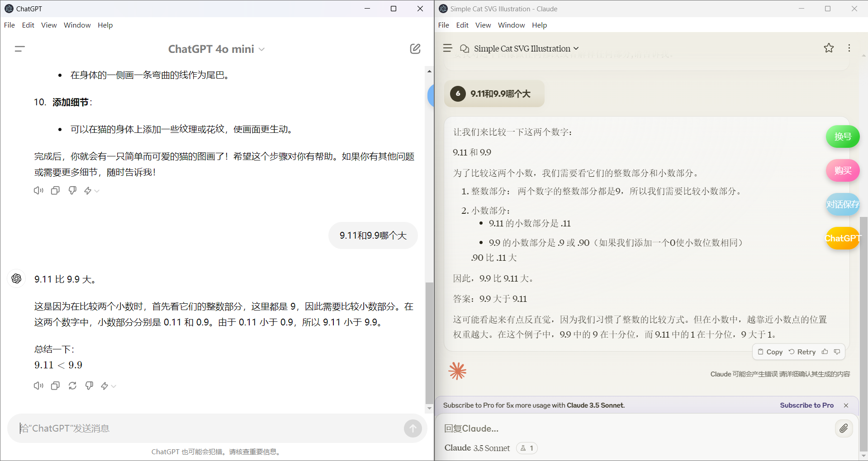Image resolution: width=868 pixels, height=461 pixels.
Task: Regenerate the 9.11 answer in ChatGPT
Action: pos(72,386)
